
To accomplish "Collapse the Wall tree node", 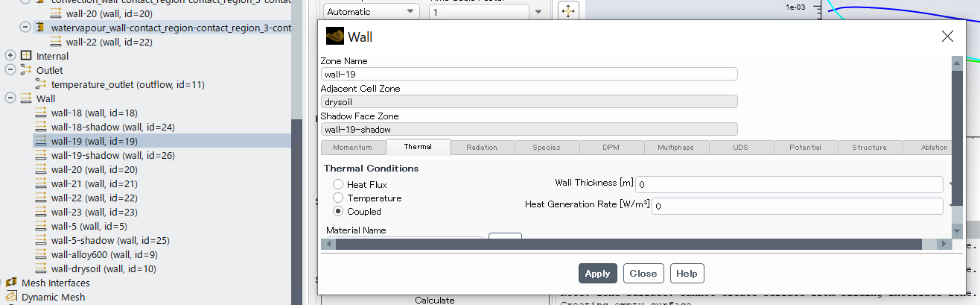I will (x=10, y=98).
